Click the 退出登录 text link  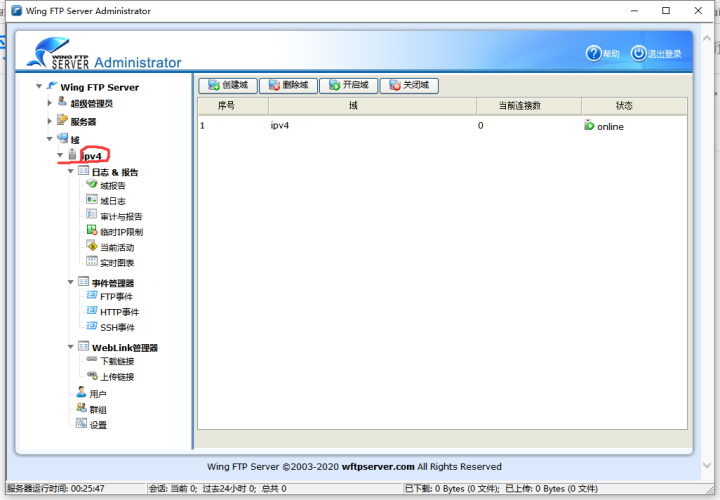664,54
